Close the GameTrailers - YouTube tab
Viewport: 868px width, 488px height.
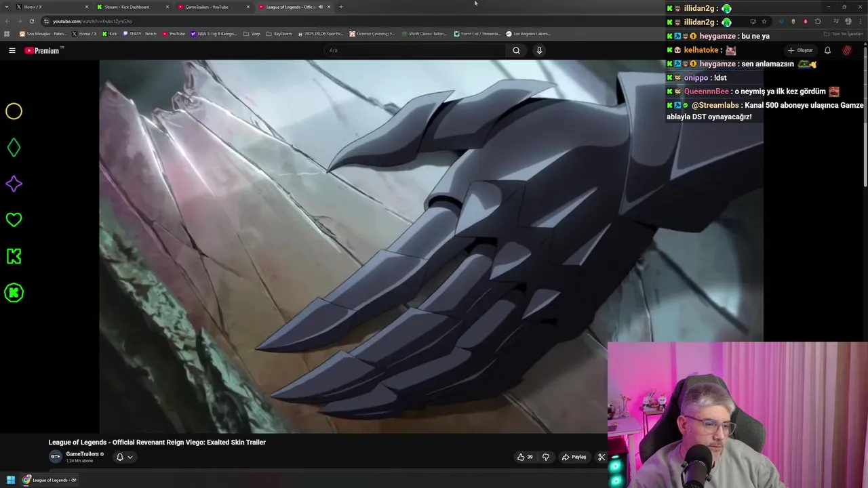[x=248, y=7]
